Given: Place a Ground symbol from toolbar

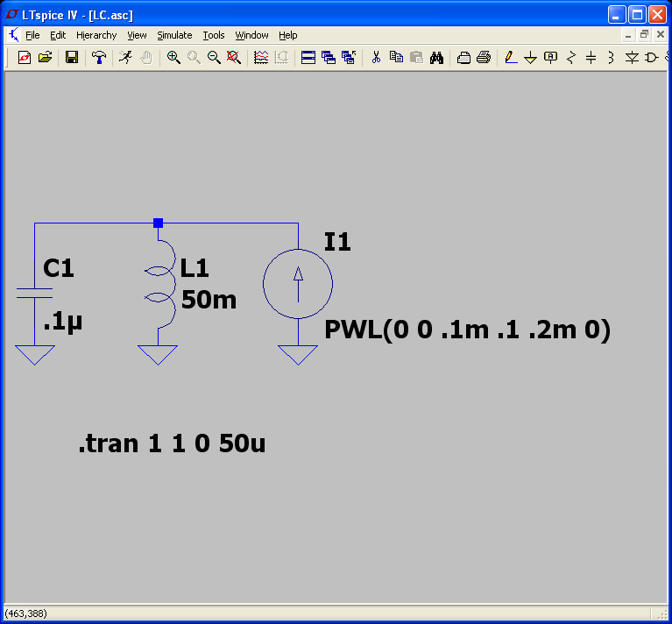Looking at the screenshot, I should 530,58.
